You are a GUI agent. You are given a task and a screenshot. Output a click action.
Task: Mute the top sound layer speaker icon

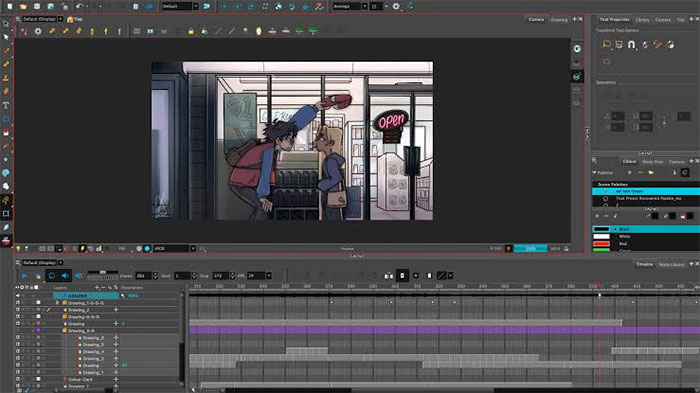[x=18, y=296]
